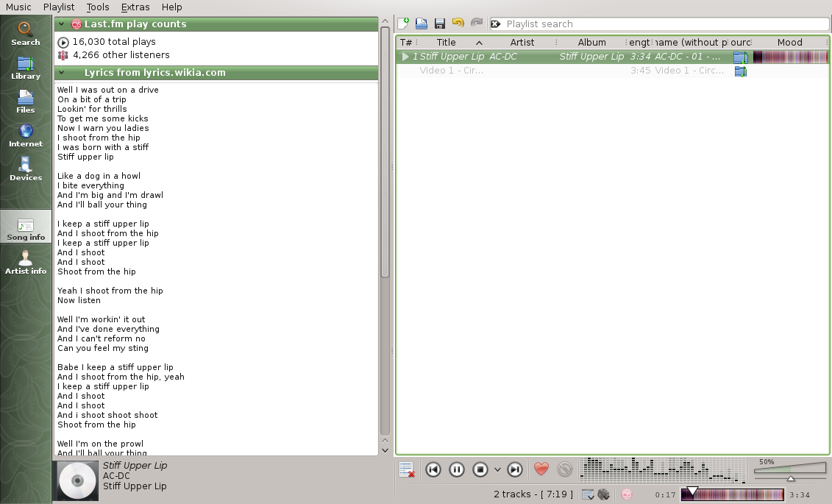
Task: Click the total plays icon
Action: point(63,43)
